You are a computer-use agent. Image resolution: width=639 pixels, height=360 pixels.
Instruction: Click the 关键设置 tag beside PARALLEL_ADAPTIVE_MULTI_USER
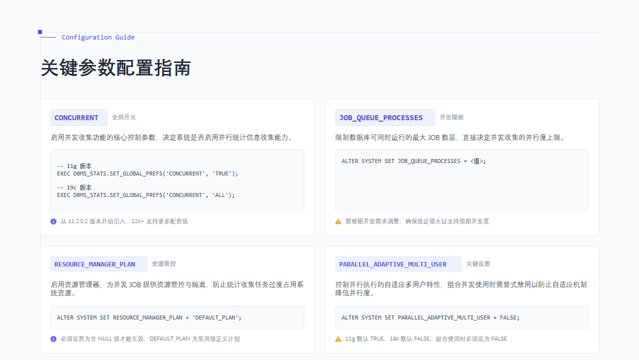[x=478, y=264]
